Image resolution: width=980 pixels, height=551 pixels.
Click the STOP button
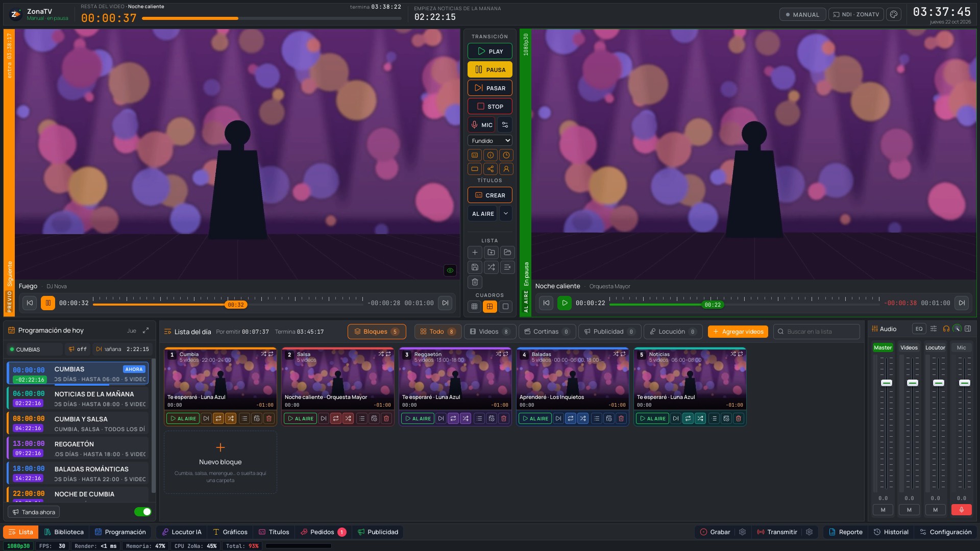(490, 106)
